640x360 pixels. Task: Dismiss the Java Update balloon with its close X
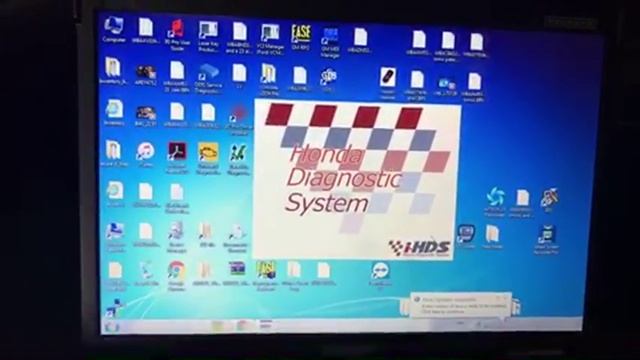click(505, 299)
